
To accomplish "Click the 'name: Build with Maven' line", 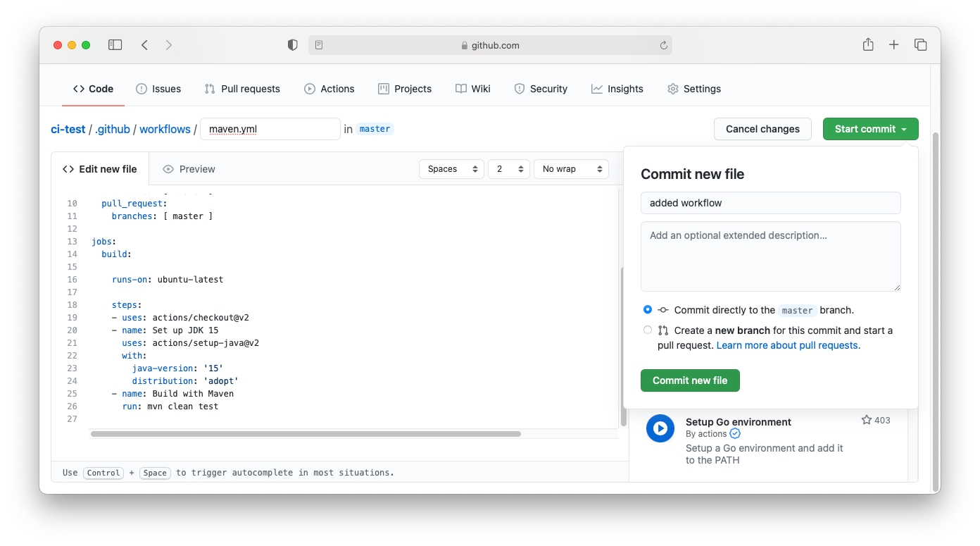I will (x=172, y=394).
